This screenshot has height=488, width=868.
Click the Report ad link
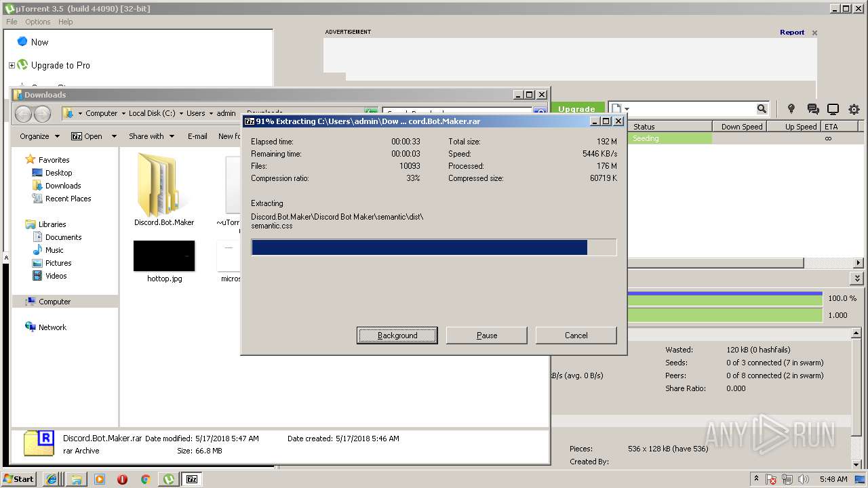click(x=792, y=33)
